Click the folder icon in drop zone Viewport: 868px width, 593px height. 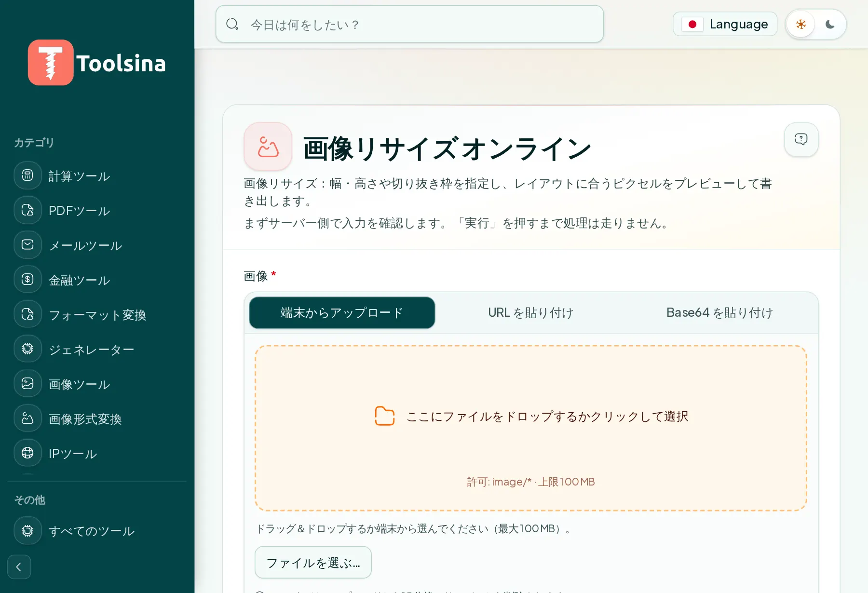(x=385, y=416)
